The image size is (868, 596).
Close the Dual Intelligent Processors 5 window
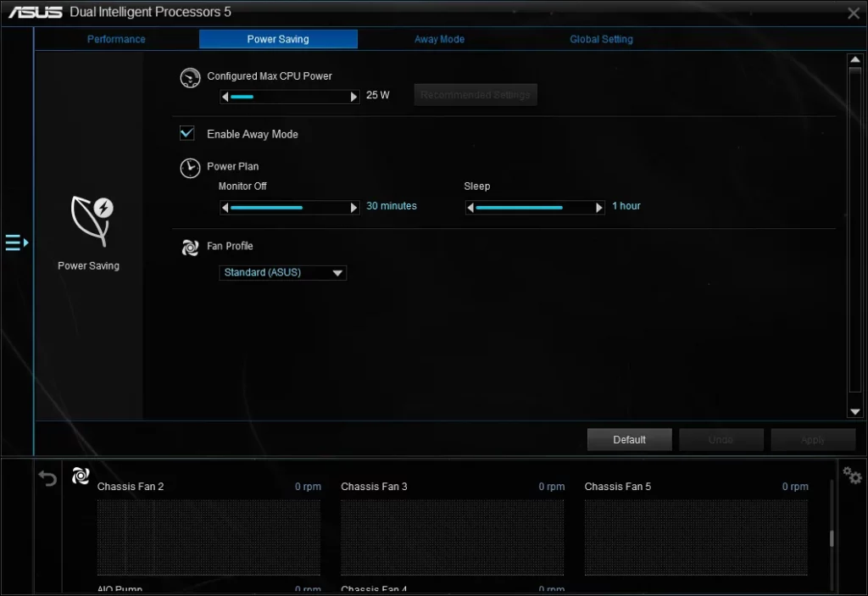point(853,13)
